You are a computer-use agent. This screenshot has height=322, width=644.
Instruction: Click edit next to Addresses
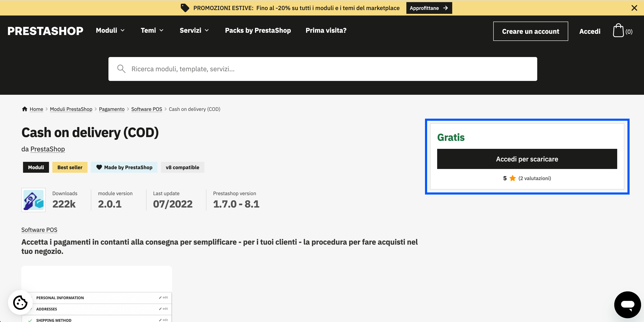[x=164, y=309]
